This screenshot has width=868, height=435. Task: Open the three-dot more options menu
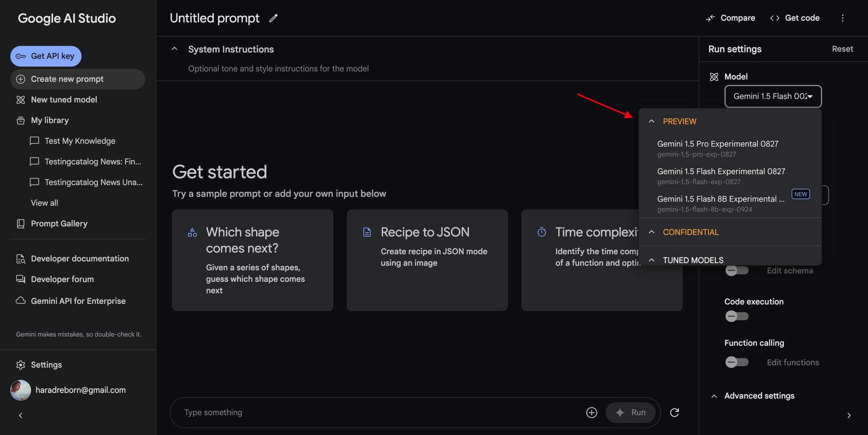point(843,18)
